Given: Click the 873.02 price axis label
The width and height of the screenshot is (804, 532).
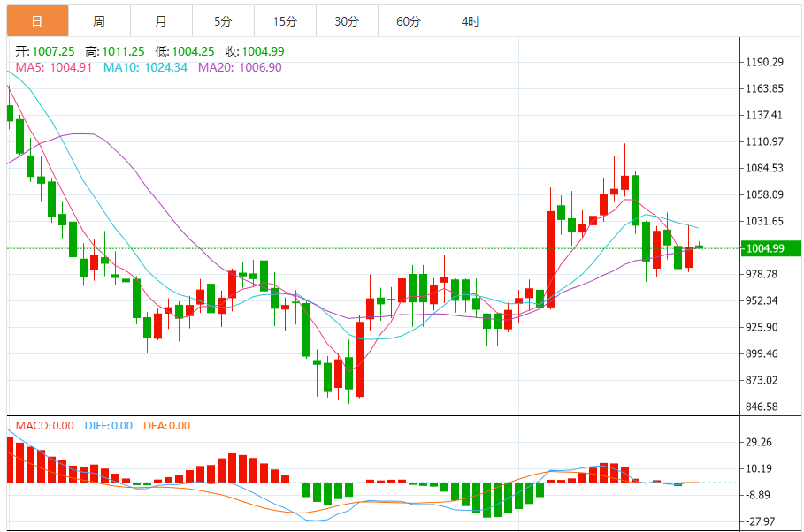Looking at the screenshot, I should 762,380.
